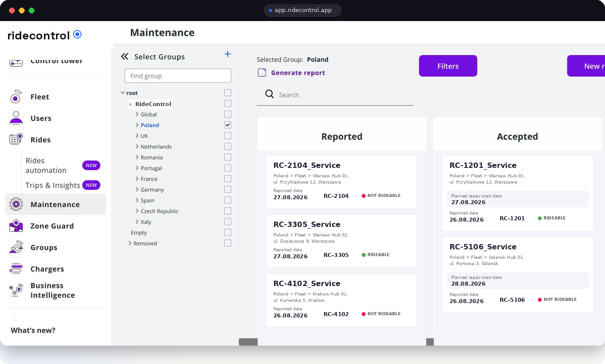This screenshot has height=364, width=605.
Task: Open the Filters button
Action: 448,66
